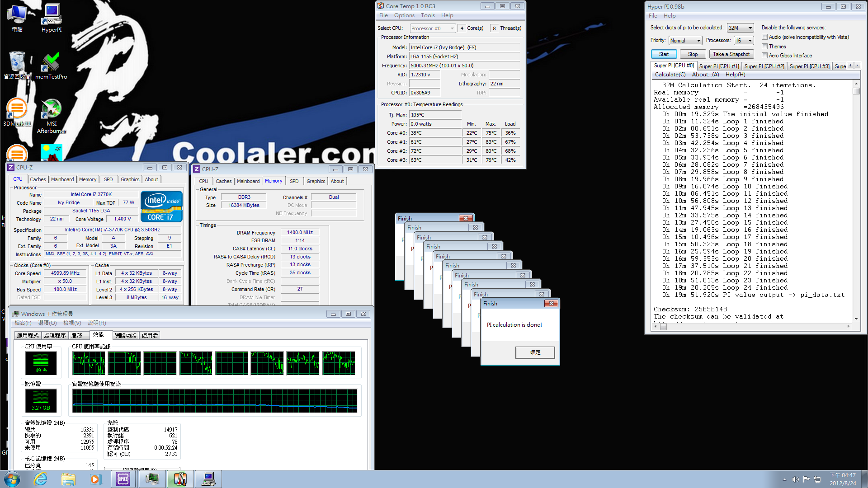Click the volume speaker tray icon
Screen dimensions: 868x488
795,479
